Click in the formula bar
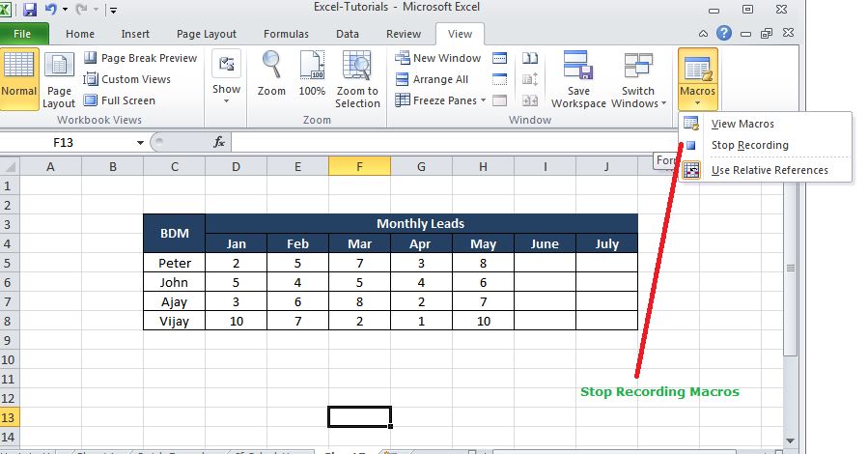This screenshot has height=454, width=868. [454, 143]
